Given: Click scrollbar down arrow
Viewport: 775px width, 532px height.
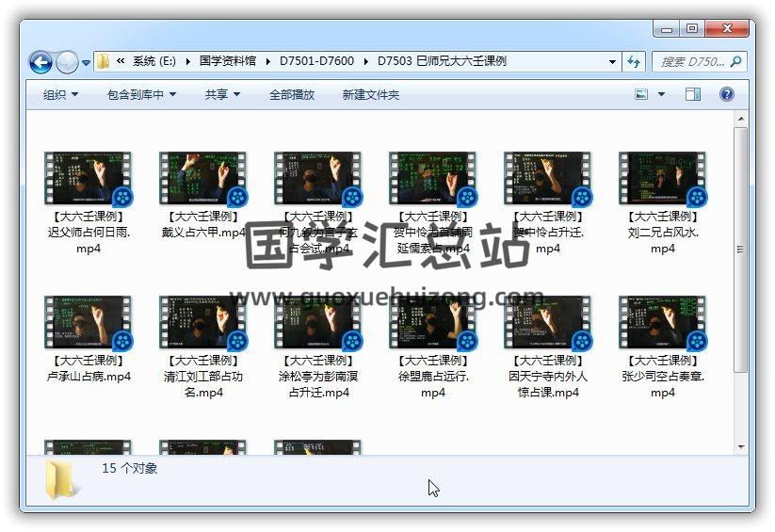Looking at the screenshot, I should click(740, 447).
